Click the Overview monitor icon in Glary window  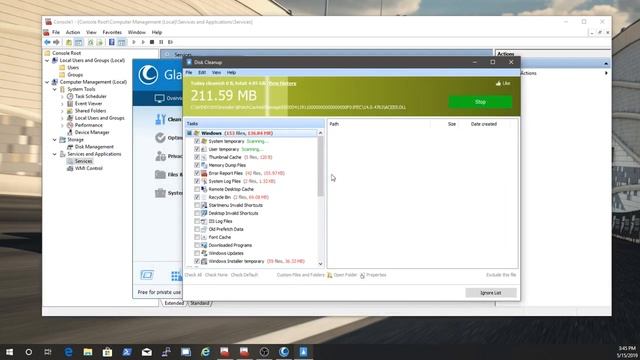pos(159,98)
